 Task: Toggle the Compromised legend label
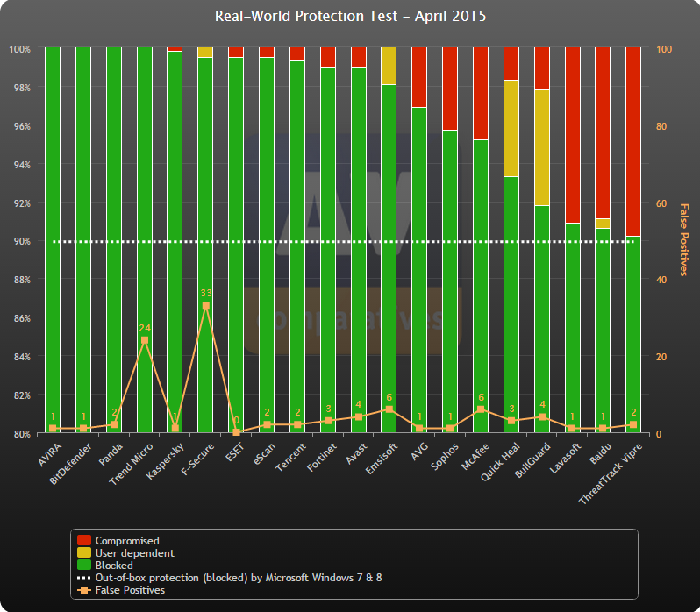127,541
